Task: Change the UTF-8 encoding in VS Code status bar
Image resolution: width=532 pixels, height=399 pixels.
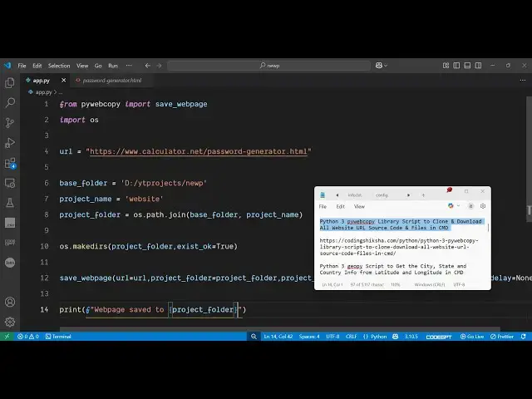Action: coord(332,337)
